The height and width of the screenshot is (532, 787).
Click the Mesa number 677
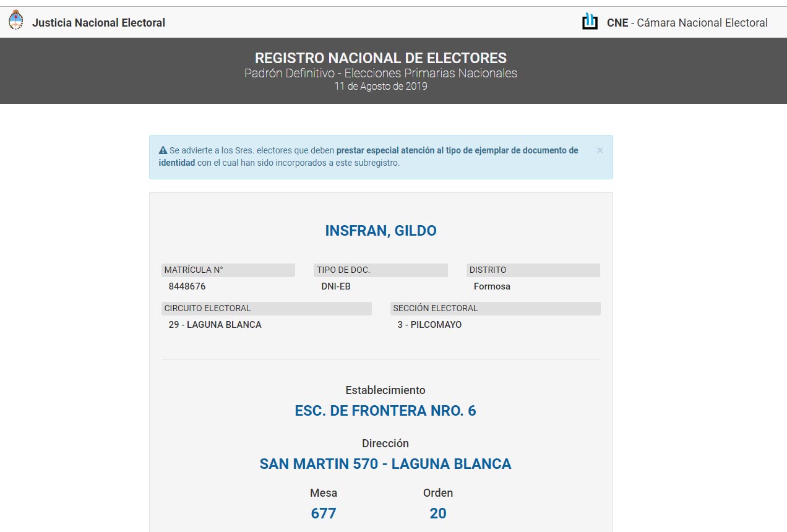(324, 513)
